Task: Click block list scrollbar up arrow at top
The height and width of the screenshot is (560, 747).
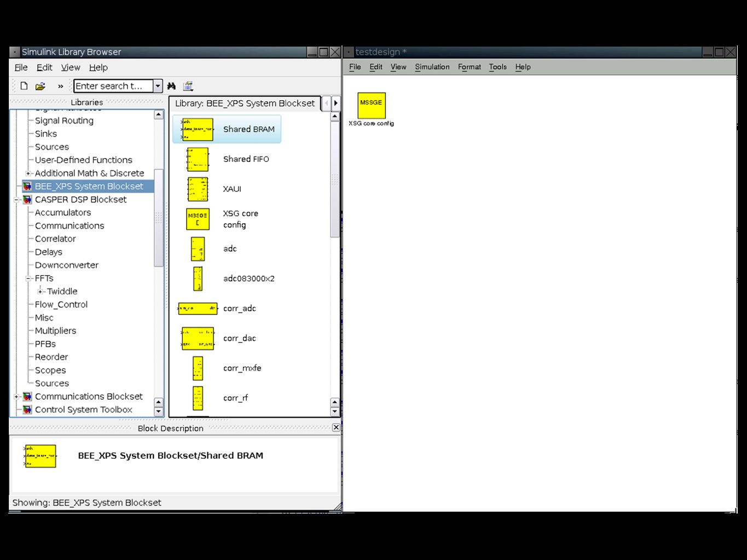Action: (x=335, y=116)
